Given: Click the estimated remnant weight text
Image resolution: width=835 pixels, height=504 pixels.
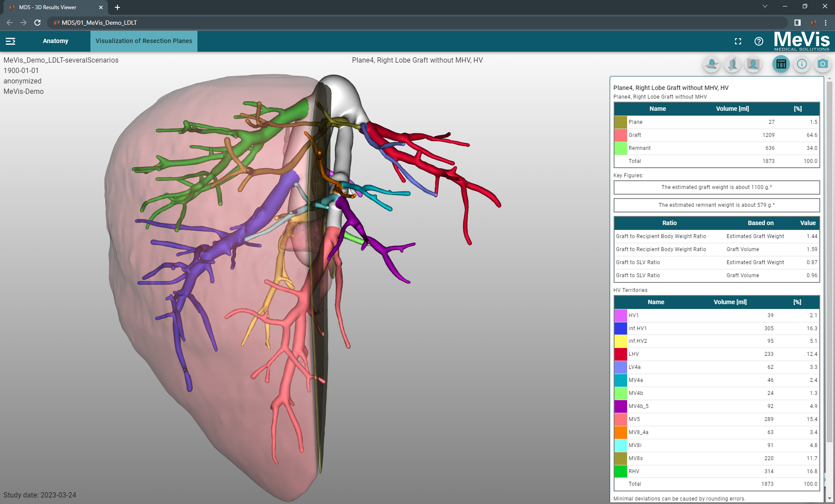Looking at the screenshot, I should point(717,205).
